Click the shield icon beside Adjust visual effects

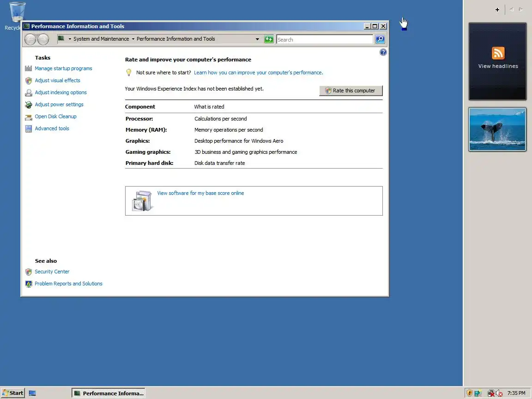pos(29,81)
